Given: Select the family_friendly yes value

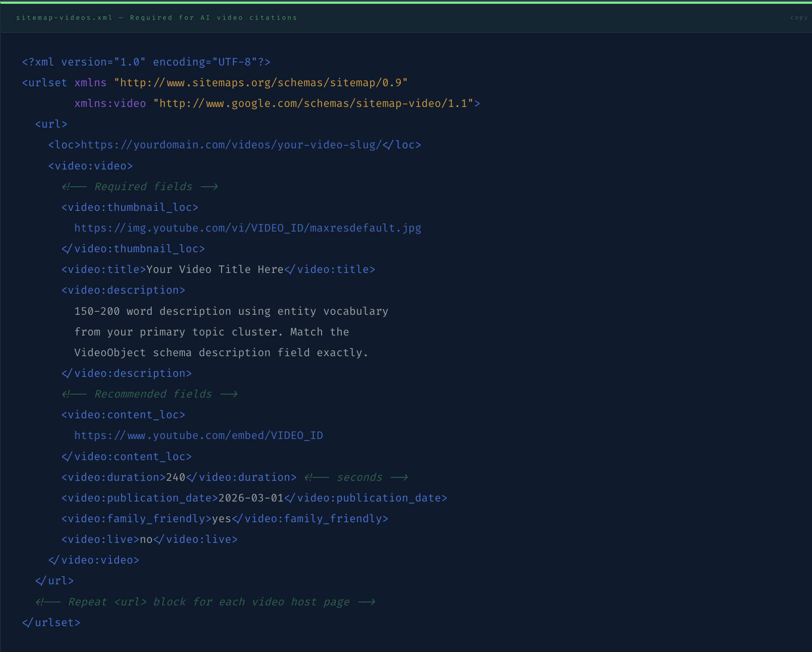Looking at the screenshot, I should pos(220,518).
